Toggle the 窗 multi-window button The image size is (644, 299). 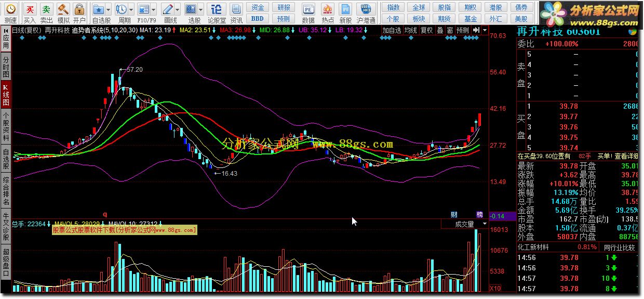pyautogui.click(x=450, y=30)
